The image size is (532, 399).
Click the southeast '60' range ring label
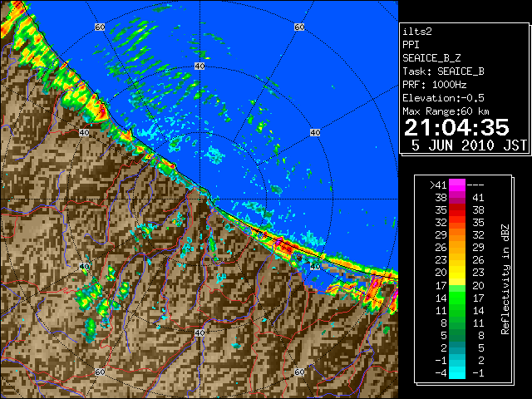tap(299, 372)
